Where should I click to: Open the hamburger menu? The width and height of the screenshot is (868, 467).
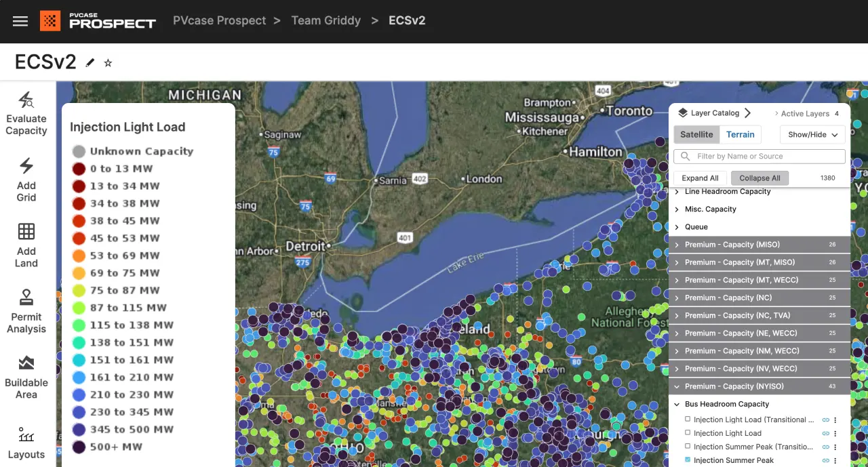[x=20, y=21]
